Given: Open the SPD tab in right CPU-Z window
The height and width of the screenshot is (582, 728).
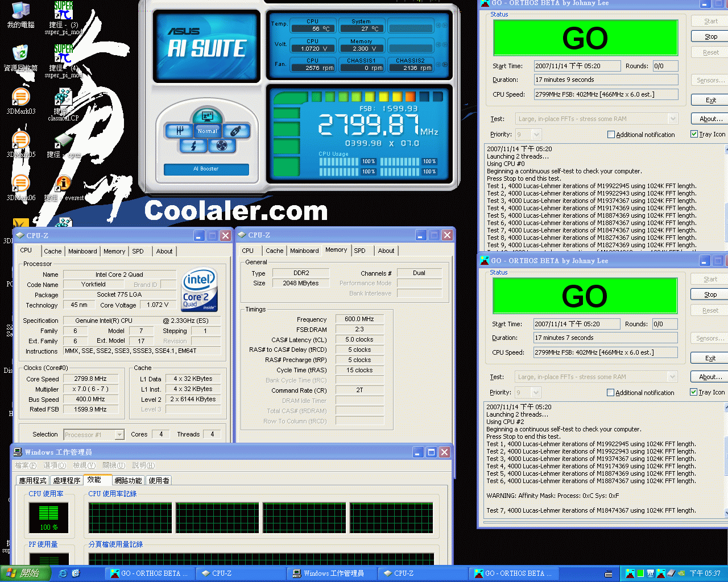Looking at the screenshot, I should pos(360,251).
